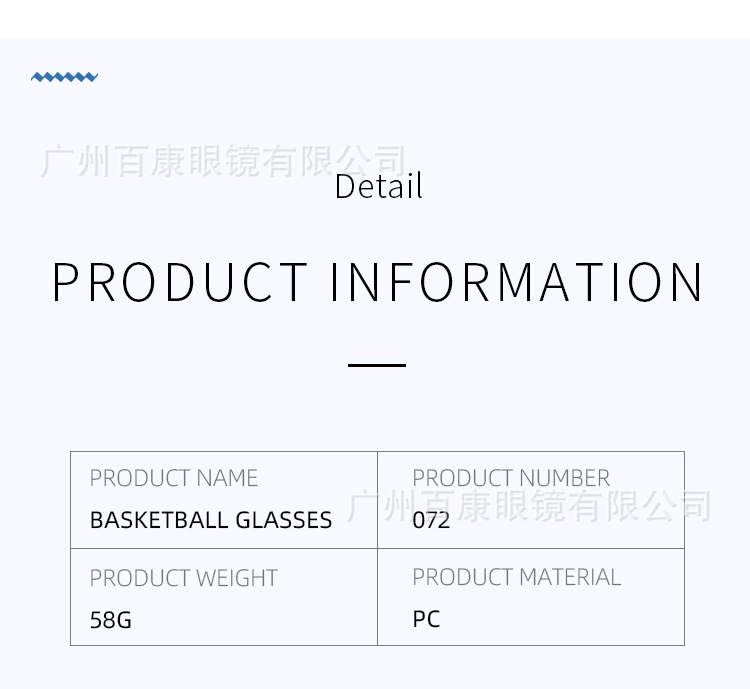Select the weight value "58G"
The image size is (750, 689).
(110, 620)
